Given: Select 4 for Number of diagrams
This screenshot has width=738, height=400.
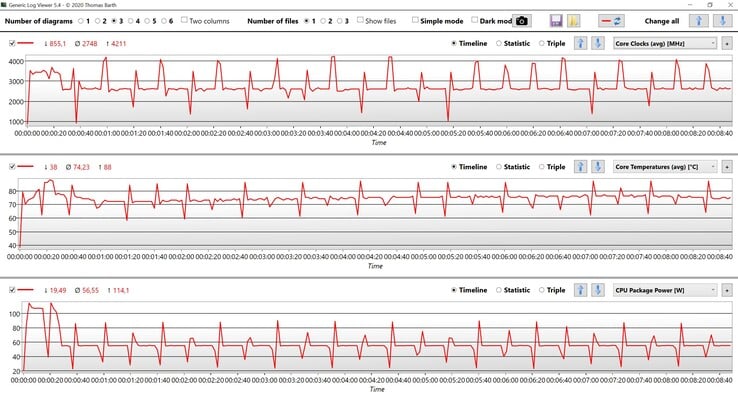Looking at the screenshot, I should [x=130, y=21].
